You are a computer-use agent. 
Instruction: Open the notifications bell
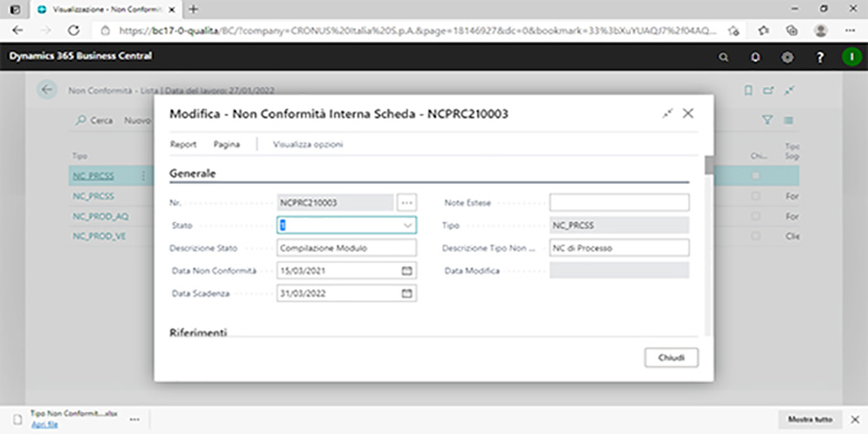(x=756, y=57)
